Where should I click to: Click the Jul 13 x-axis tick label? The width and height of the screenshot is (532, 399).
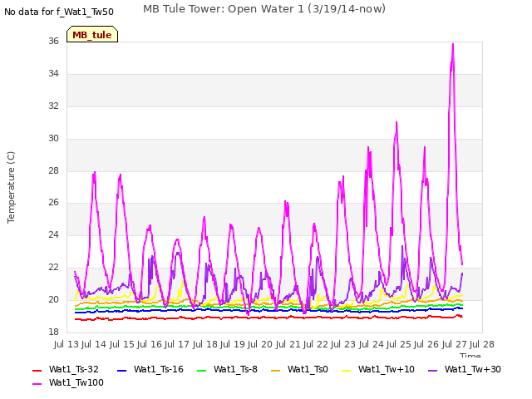(66, 344)
